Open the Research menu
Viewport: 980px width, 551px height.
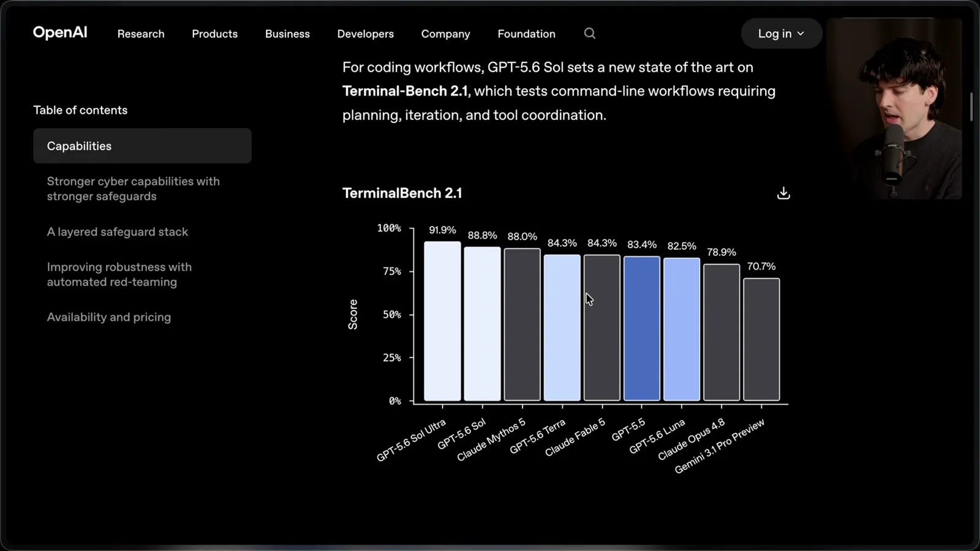pyautogui.click(x=141, y=34)
